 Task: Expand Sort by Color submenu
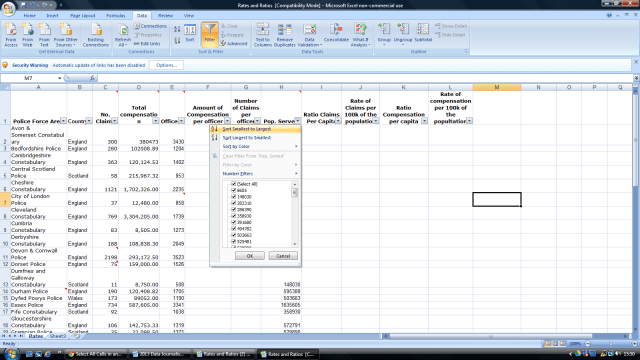click(x=256, y=147)
